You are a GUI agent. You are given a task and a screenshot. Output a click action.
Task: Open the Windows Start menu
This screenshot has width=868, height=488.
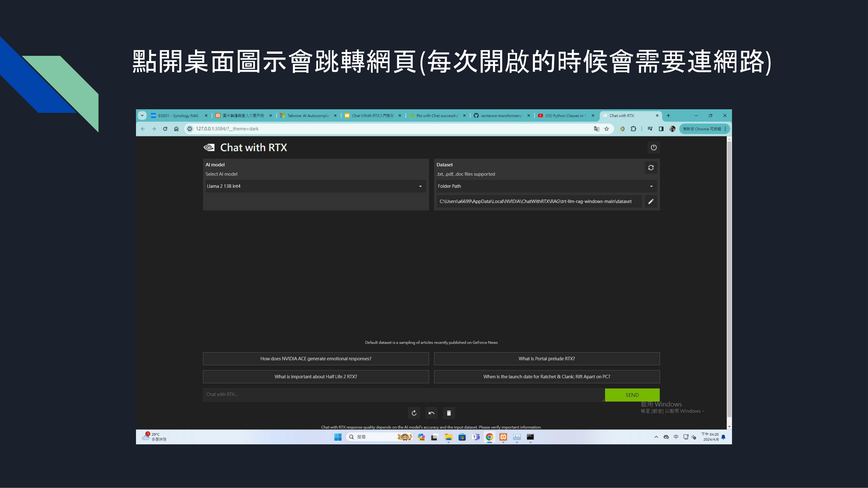point(338,437)
